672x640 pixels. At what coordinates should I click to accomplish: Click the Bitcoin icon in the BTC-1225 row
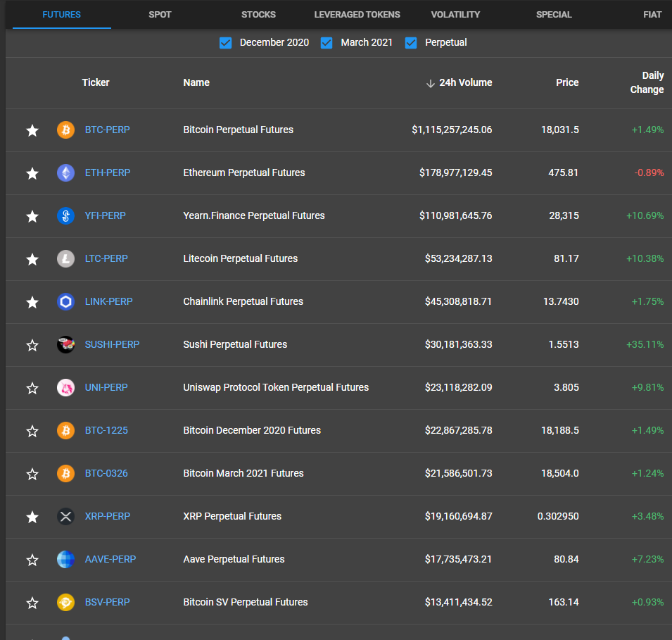tap(65, 430)
